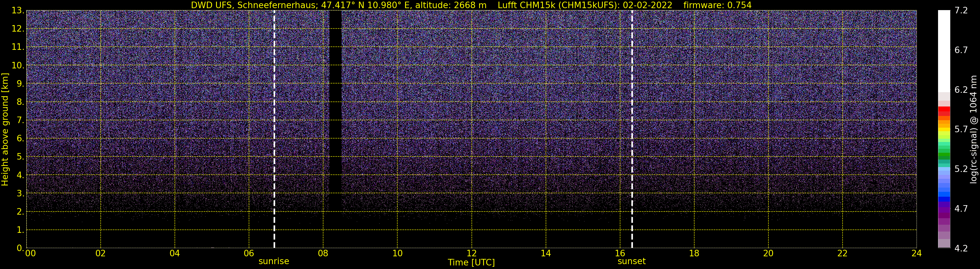Image resolution: width=980 pixels, height=269 pixels.
Task: Click the height axis tick label '1.'
Action: point(20,230)
